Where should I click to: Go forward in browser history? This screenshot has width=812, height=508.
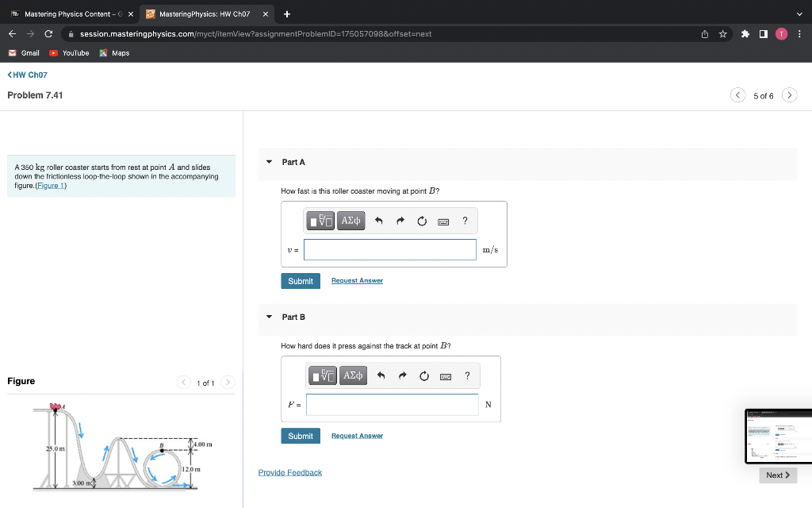click(31, 33)
